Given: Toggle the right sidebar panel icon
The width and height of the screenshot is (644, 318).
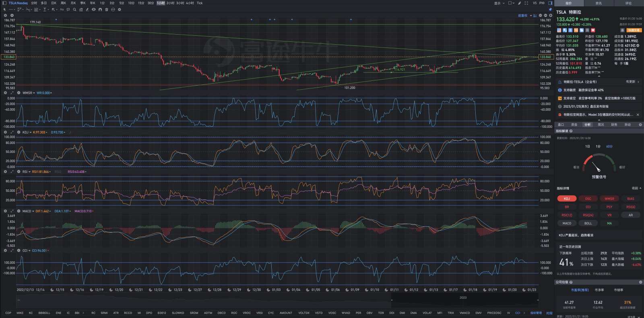Looking at the screenshot, I should (550, 3).
